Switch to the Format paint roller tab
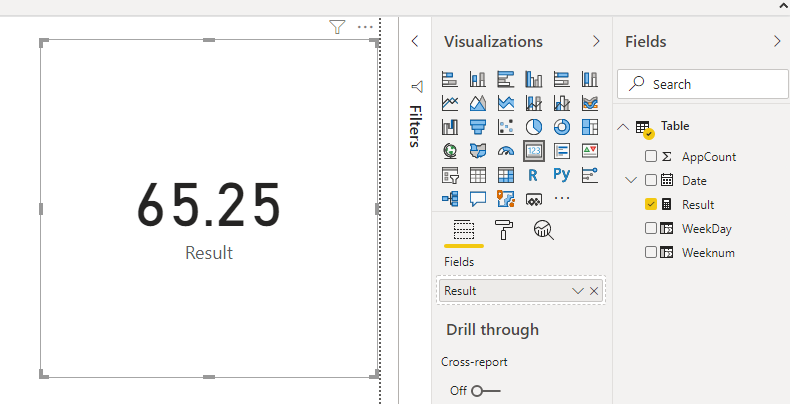 [504, 230]
